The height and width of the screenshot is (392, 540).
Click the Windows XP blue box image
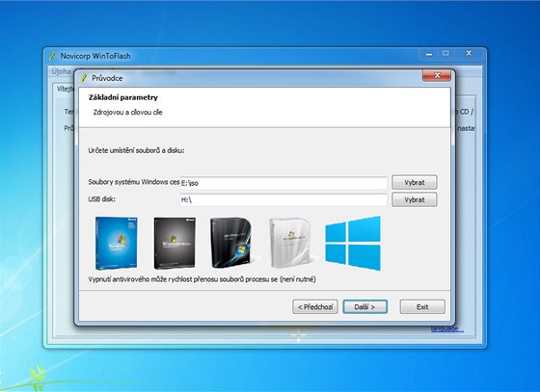coord(117,243)
